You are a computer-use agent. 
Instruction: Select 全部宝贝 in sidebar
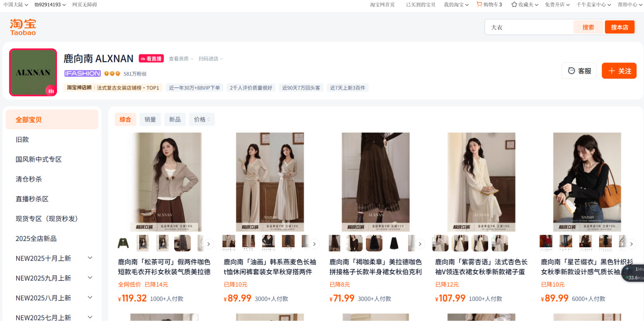pyautogui.click(x=52, y=120)
